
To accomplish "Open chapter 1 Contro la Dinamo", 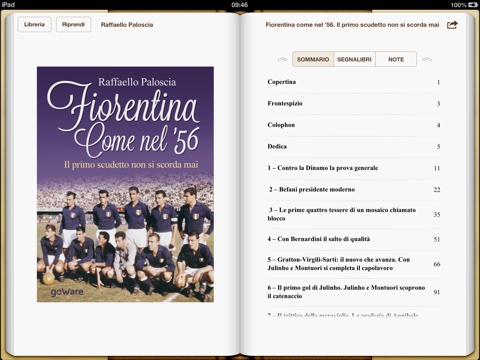I will coord(354,168).
